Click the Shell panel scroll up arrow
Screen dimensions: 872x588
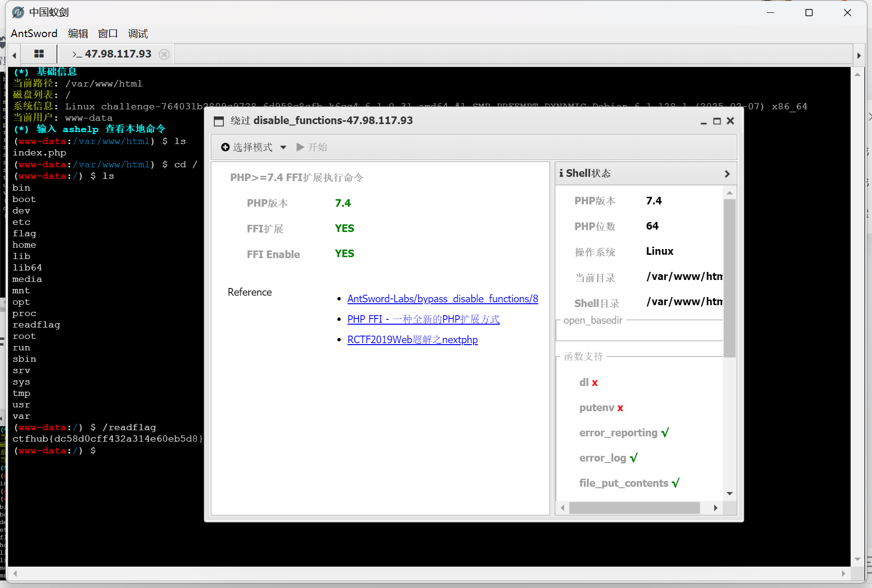[729, 193]
